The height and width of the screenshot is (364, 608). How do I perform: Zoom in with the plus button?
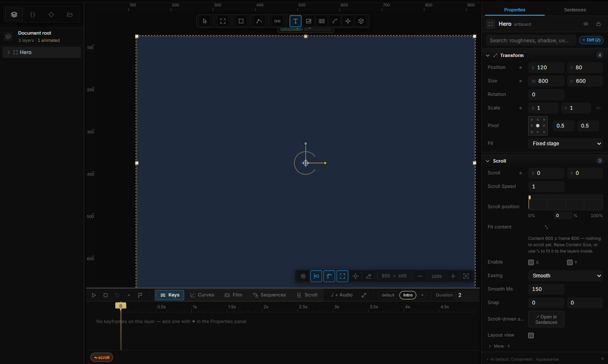point(453,276)
